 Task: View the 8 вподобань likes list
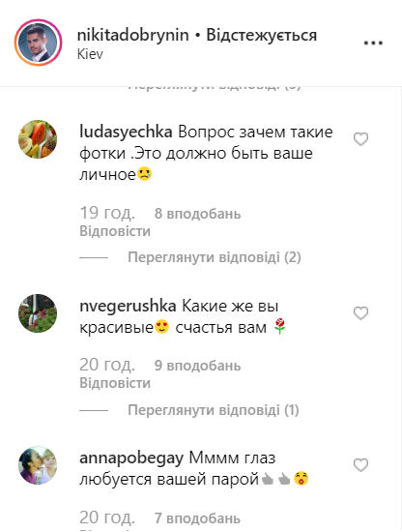point(197,214)
